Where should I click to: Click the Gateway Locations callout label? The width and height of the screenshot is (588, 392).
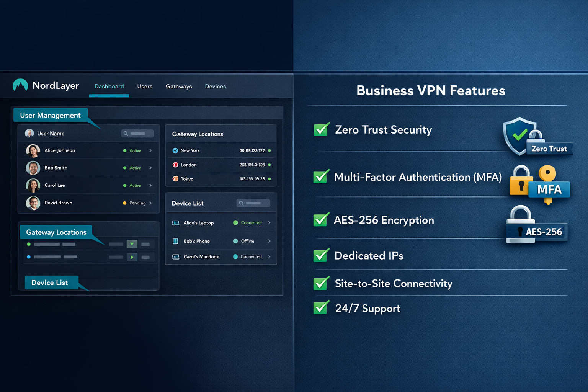pyautogui.click(x=56, y=232)
